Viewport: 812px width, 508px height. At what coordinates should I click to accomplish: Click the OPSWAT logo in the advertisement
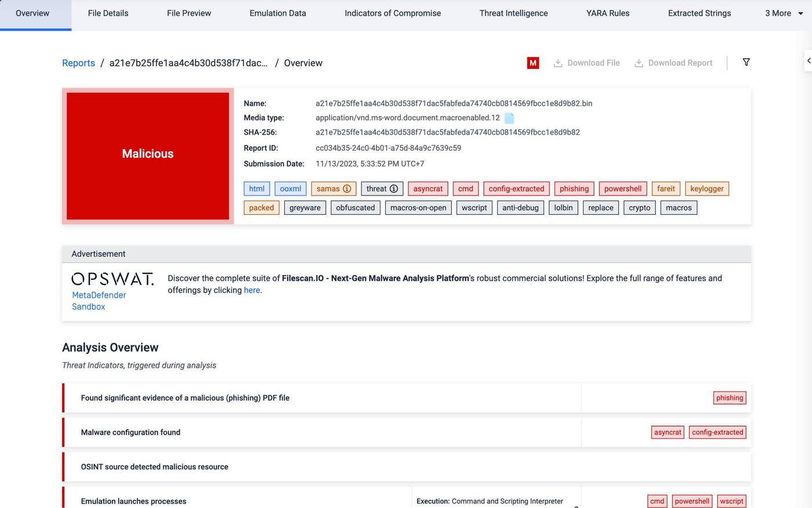pos(113,278)
